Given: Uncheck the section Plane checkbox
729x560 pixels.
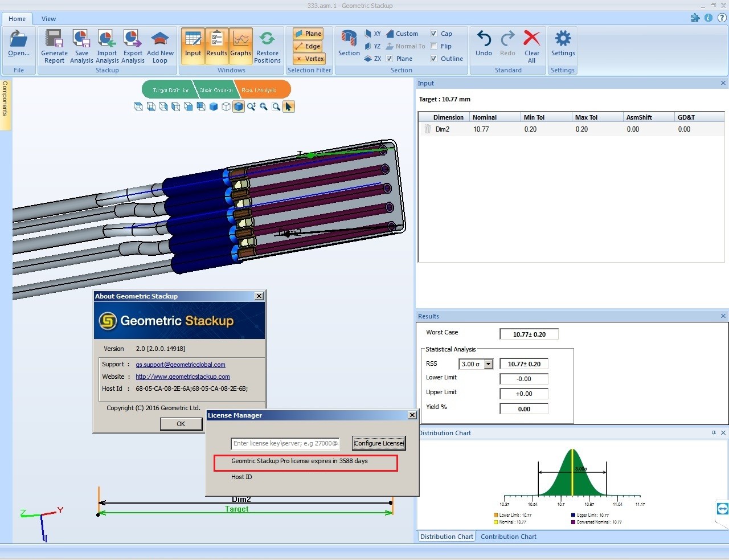Looking at the screenshot, I should click(390, 59).
